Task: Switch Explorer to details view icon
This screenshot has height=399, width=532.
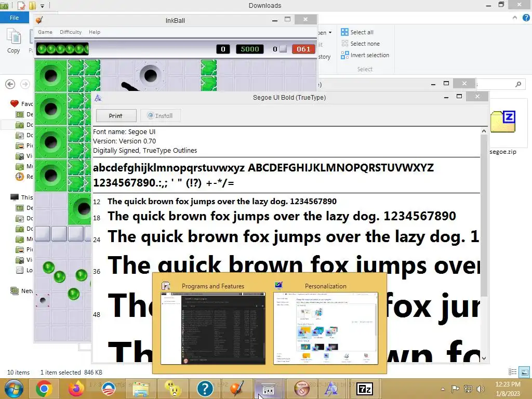Action: point(512,372)
